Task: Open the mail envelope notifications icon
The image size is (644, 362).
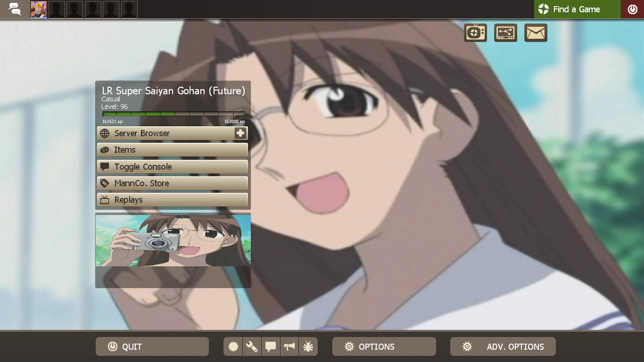Action: pyautogui.click(x=536, y=33)
